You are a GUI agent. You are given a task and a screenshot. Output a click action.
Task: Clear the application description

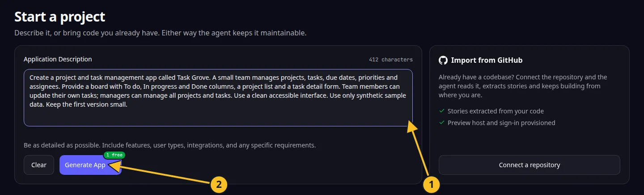click(x=39, y=165)
